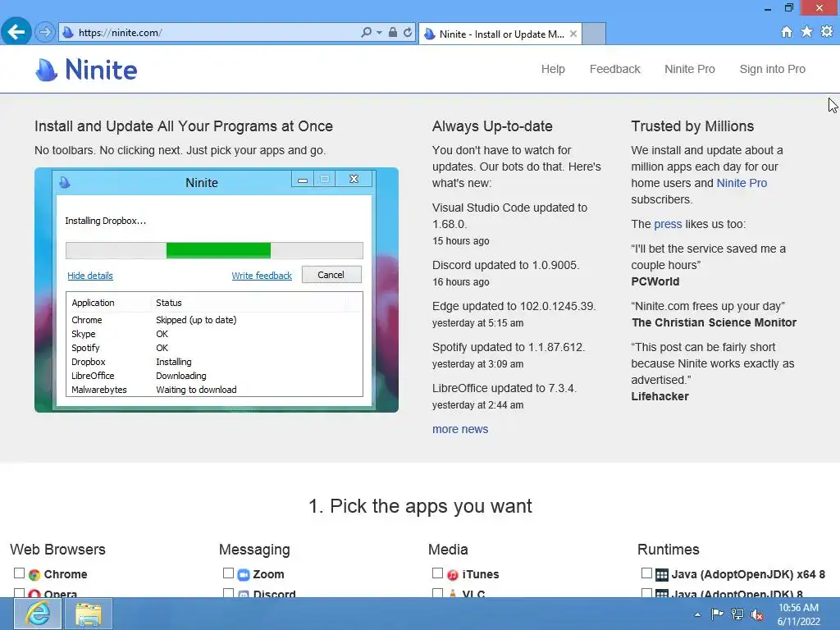Viewport: 840px width, 630px height.
Task: Click the Chrome app icon
Action: (34, 575)
